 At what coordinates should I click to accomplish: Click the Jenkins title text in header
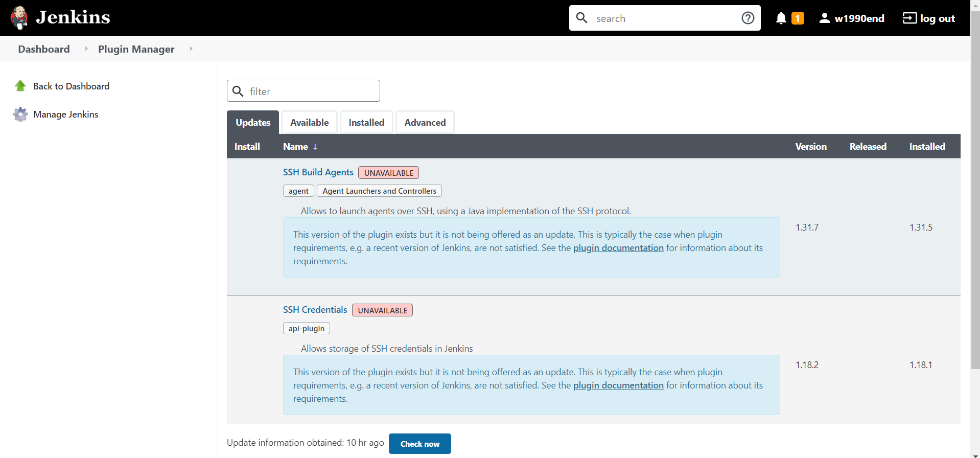[x=73, y=18]
